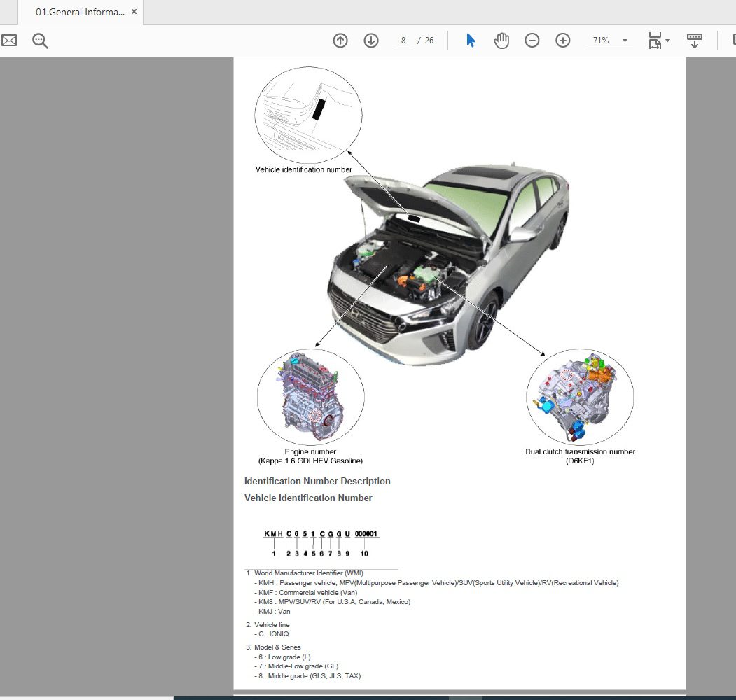Image resolution: width=736 pixels, height=700 pixels.
Task: Click the 'Vehicle line' list item
Action: pos(268,625)
